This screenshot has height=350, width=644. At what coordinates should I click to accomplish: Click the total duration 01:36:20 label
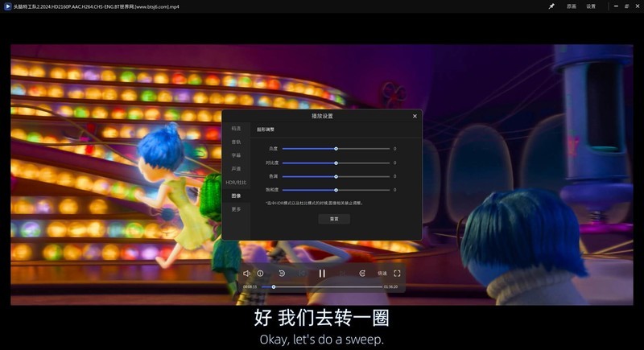coord(391,286)
